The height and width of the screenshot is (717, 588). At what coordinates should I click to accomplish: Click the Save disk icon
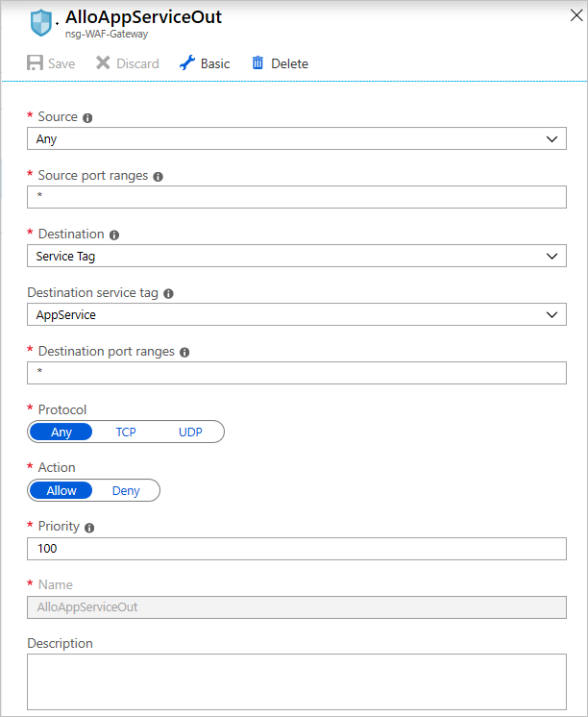(x=35, y=63)
